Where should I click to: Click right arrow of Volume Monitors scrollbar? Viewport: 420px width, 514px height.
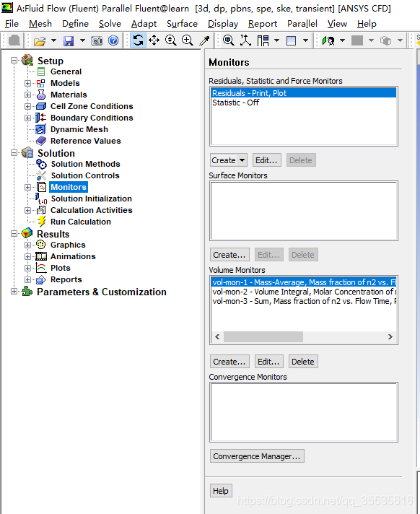coord(390,336)
